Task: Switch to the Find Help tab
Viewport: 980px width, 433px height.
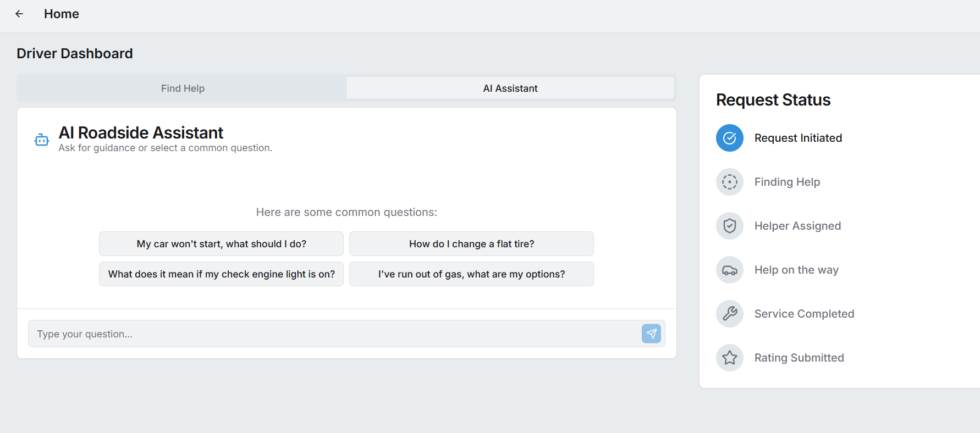Action: [183, 88]
